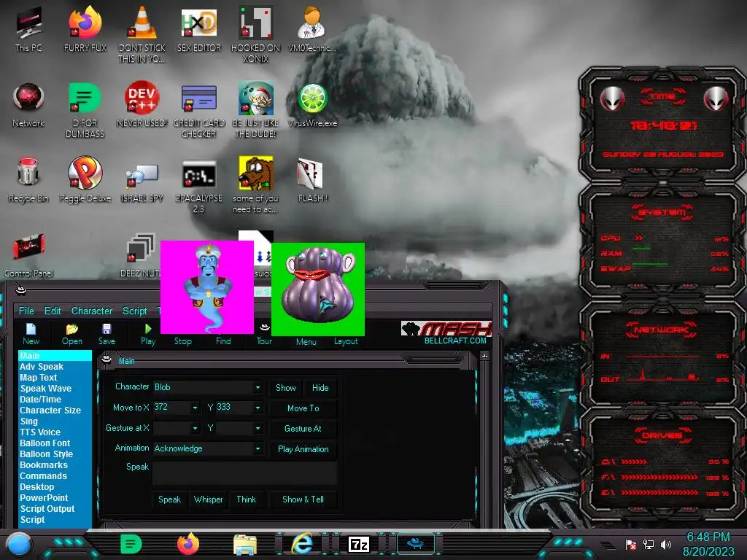Open the Dev C++ NEVER USED shortcut

coord(142,105)
